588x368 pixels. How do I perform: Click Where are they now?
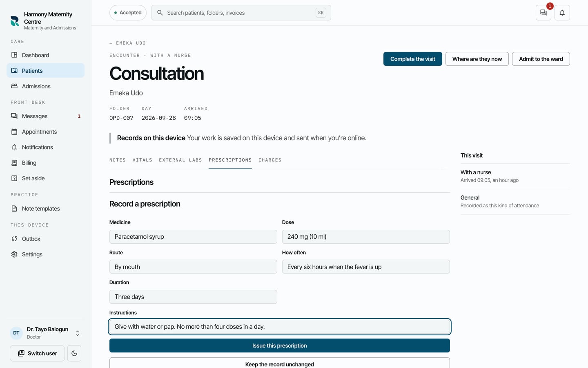point(477,59)
